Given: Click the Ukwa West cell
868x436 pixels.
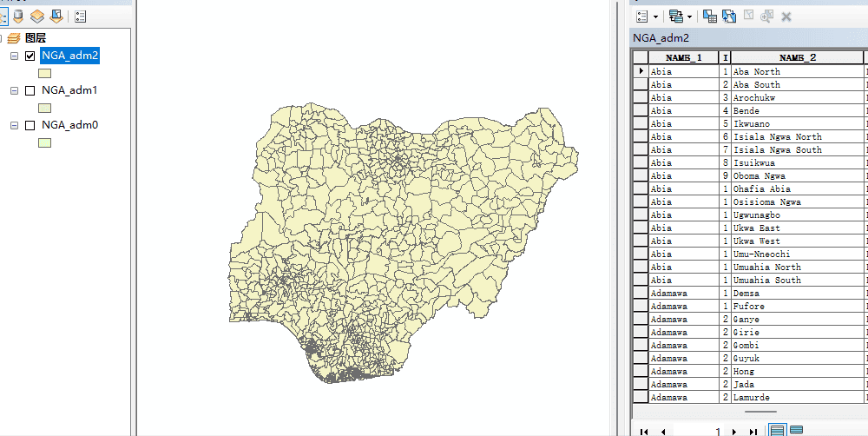Looking at the screenshot, I should pos(798,241).
